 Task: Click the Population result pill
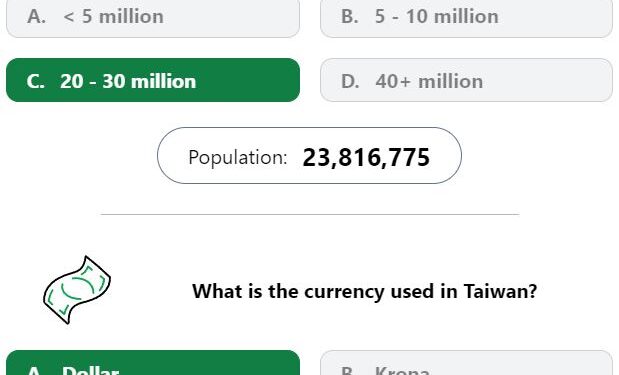pos(309,156)
